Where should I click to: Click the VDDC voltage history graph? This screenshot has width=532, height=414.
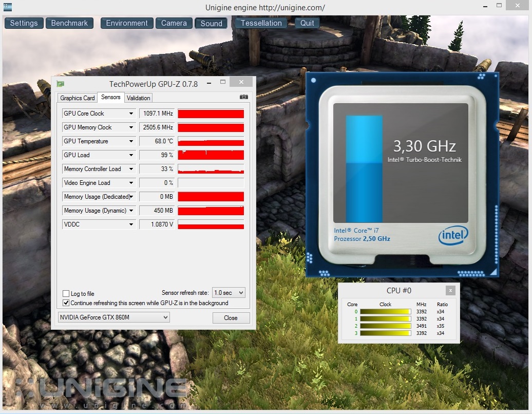(211, 224)
